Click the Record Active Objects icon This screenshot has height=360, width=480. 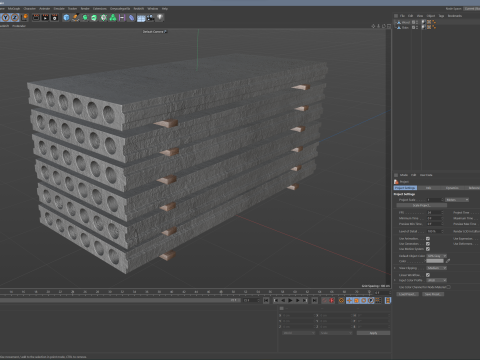[325, 301]
